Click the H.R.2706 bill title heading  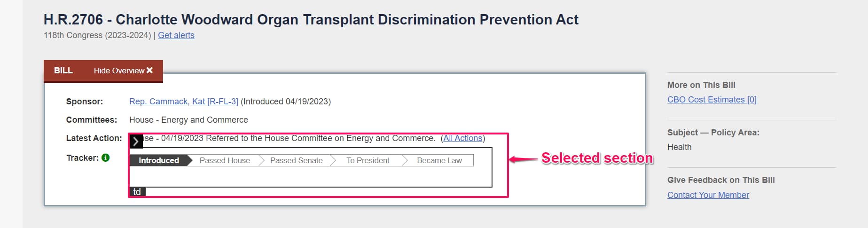tap(311, 20)
